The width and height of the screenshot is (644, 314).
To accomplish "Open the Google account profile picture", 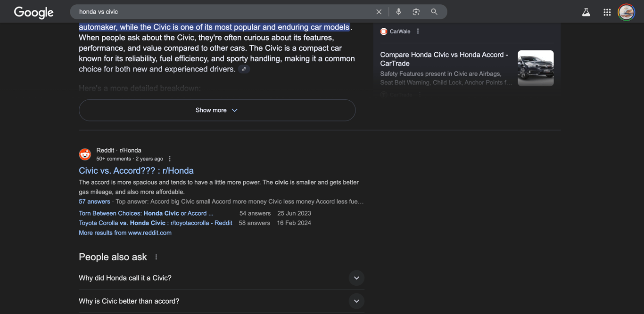I will point(626,12).
